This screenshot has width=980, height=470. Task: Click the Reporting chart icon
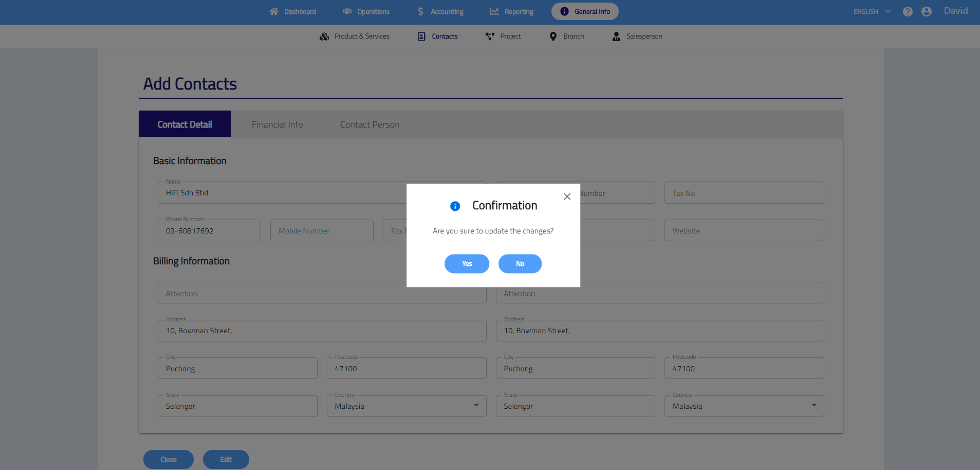[494, 11]
